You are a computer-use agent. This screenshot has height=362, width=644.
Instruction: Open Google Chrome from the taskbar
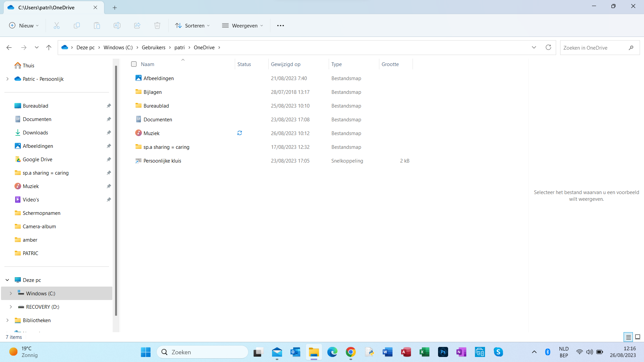[x=351, y=352]
